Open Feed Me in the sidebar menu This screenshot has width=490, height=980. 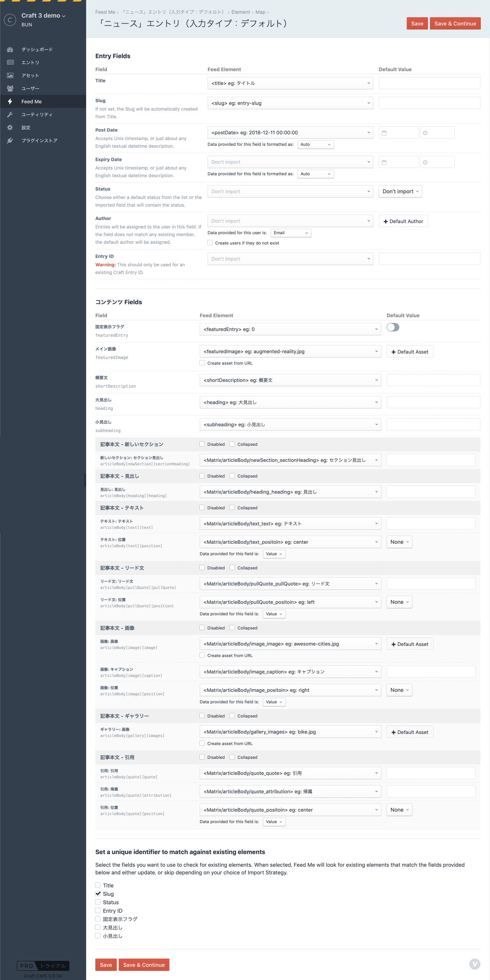point(31,101)
